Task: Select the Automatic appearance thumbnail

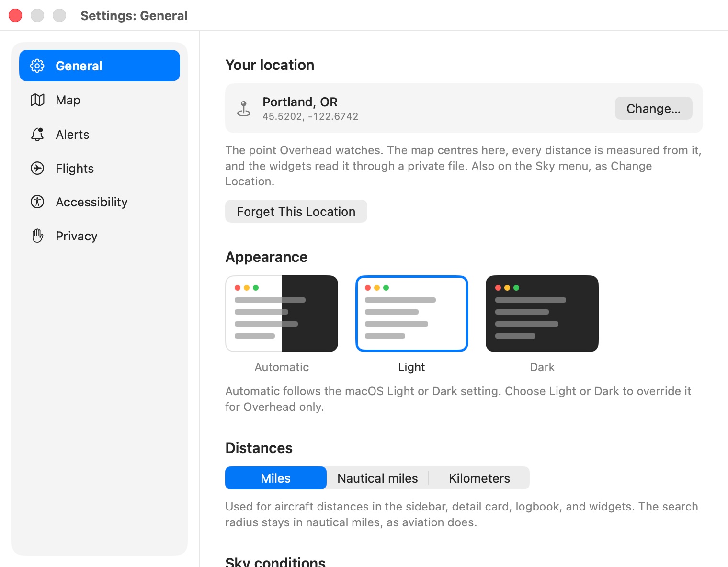Action: coord(282,314)
